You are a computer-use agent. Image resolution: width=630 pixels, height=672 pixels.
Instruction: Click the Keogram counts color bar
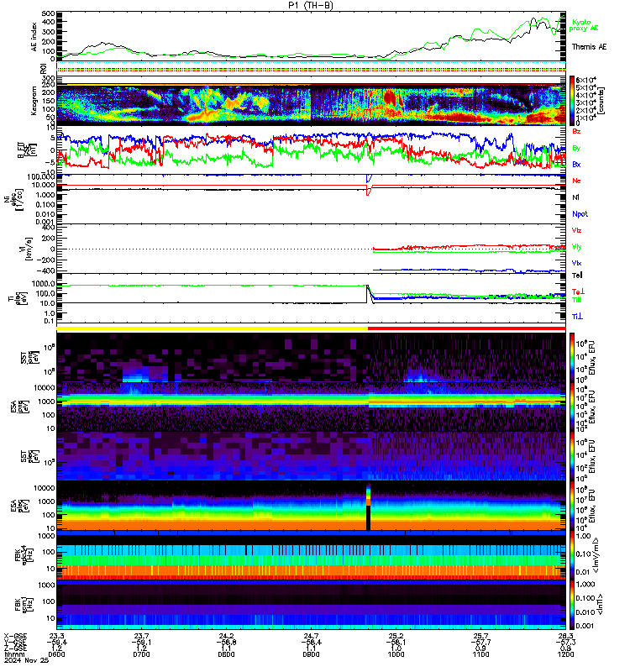pos(572,100)
